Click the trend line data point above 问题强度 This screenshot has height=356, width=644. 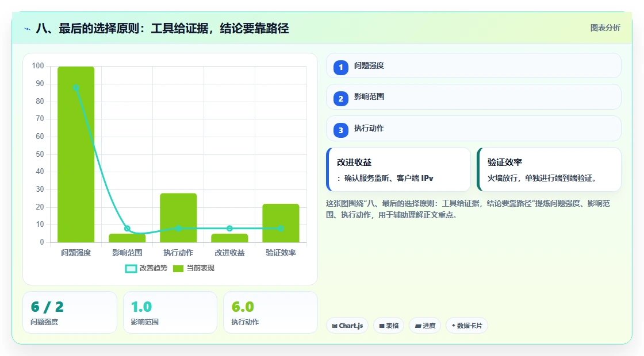coord(76,88)
